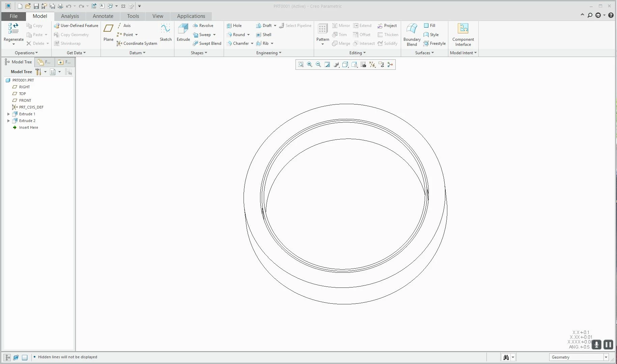Click the Zoom In icon in graphics toolbar
The width and height of the screenshot is (617, 364).
click(x=309, y=64)
